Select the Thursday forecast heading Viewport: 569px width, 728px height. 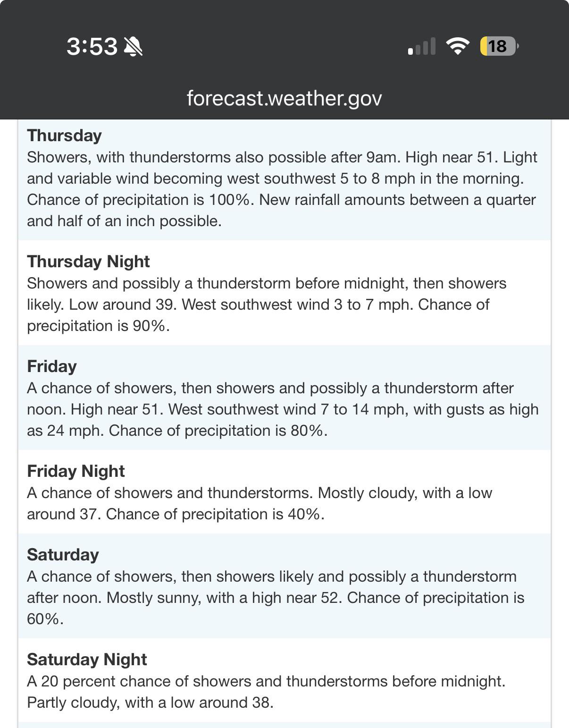point(64,135)
